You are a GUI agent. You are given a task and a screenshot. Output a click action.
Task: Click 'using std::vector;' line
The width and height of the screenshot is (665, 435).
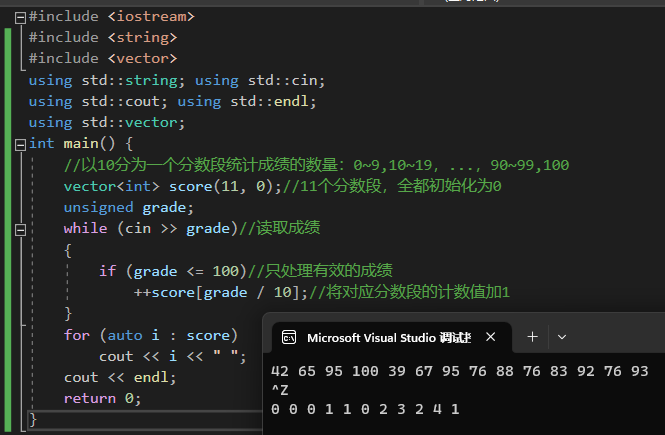107,123
